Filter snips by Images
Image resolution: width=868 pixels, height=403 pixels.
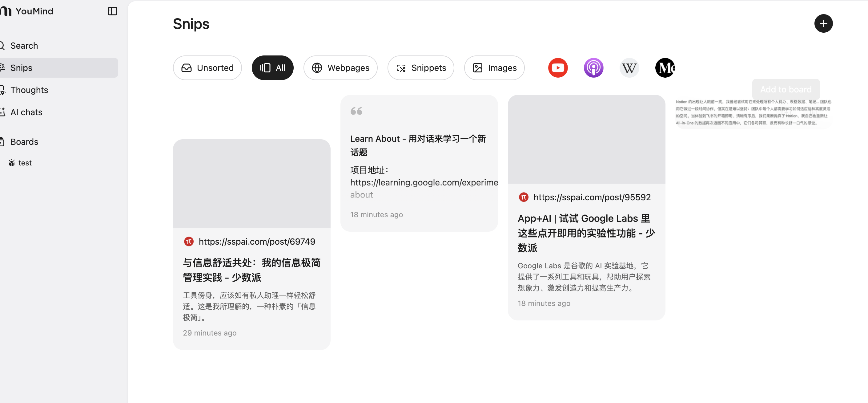[x=494, y=68]
